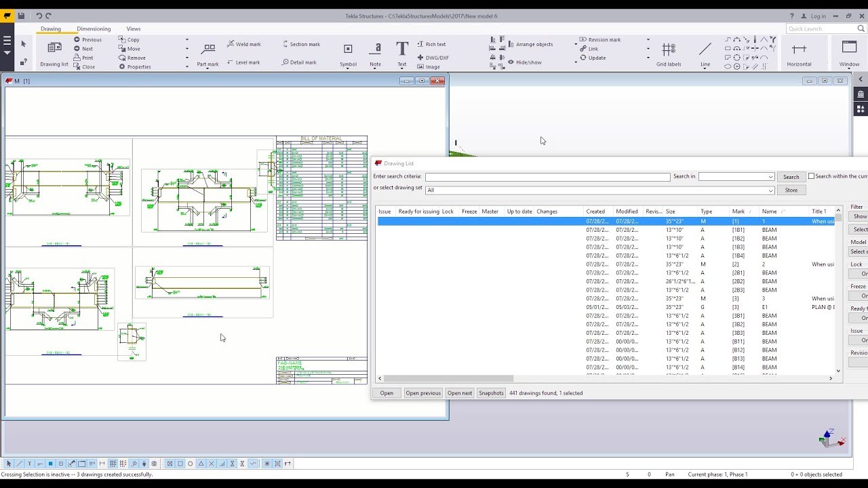Switch to the Views ribbon tab
The width and height of the screenshot is (868, 488).
click(134, 28)
